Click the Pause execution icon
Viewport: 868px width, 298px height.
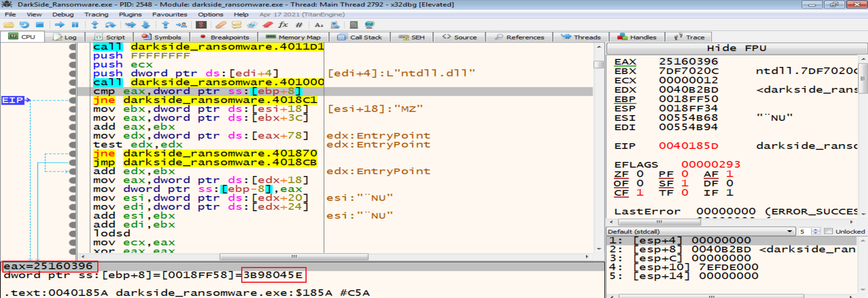[75, 25]
